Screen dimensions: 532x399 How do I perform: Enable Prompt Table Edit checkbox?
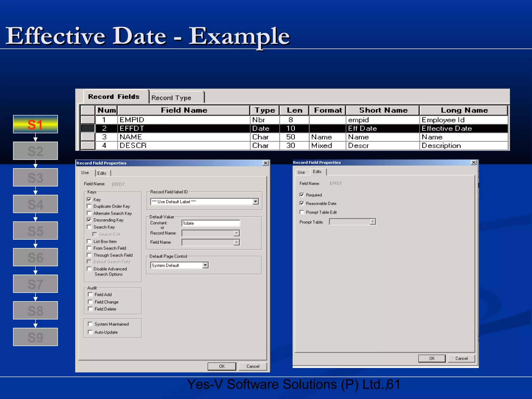[x=302, y=212]
